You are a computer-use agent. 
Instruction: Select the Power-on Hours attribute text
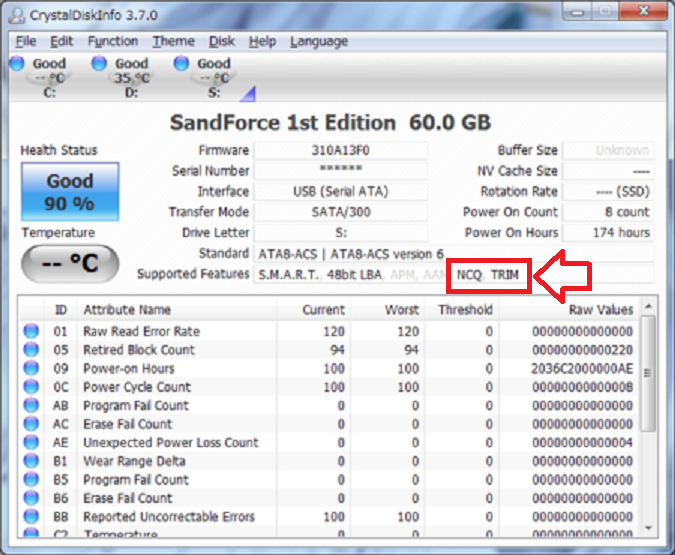click(x=129, y=369)
